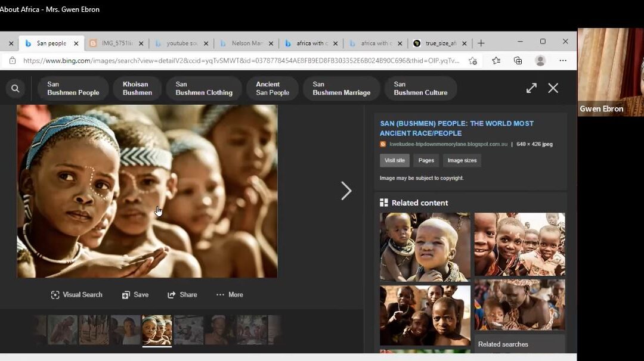
Task: Open the browser profile avatar
Action: coord(540,61)
